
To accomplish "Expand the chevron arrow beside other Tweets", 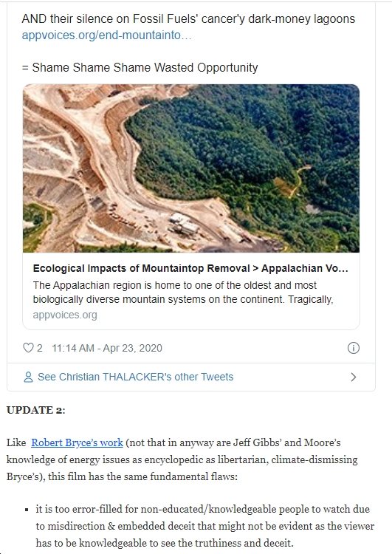I will pyautogui.click(x=354, y=377).
